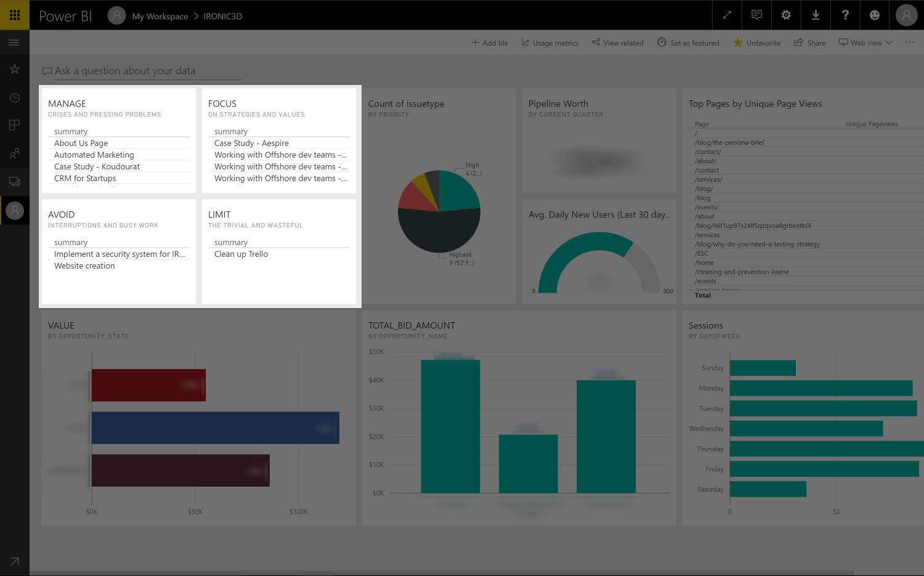Open LIMIT tile title

219,214
